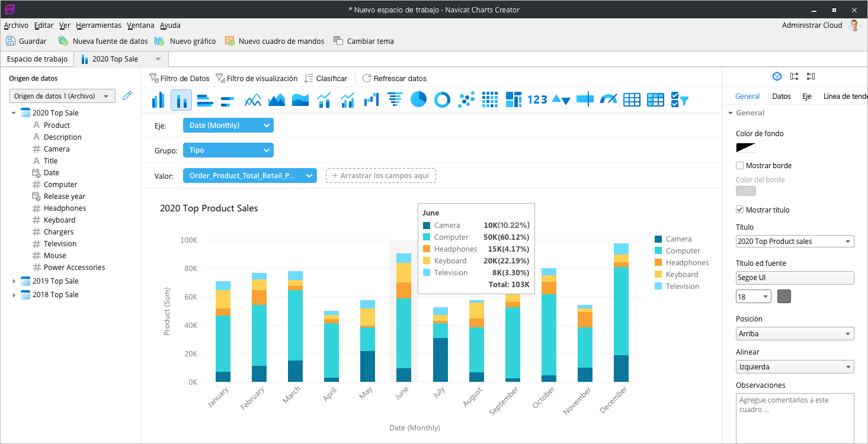868x444 pixels.
Task: Select the stacked bar chart type
Action: click(181, 100)
